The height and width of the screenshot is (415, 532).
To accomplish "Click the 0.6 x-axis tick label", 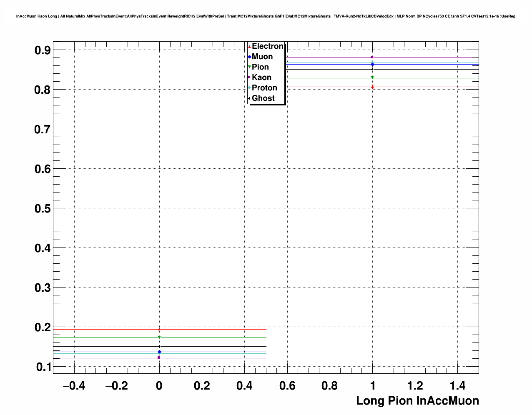I will (x=287, y=386).
